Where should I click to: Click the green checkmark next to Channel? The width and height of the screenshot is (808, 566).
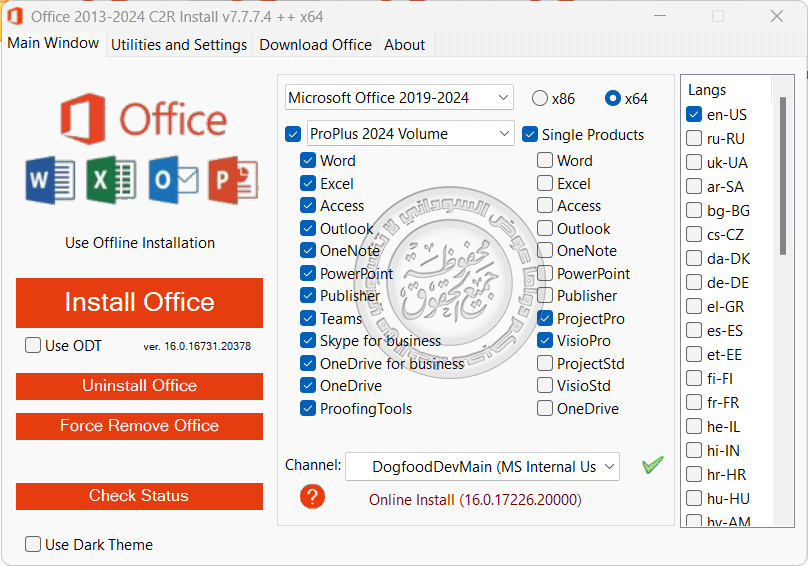[653, 465]
